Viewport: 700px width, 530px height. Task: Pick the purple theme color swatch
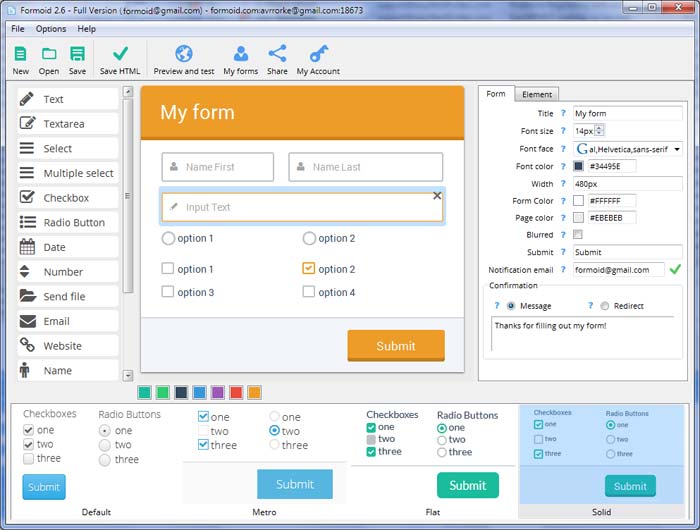217,392
